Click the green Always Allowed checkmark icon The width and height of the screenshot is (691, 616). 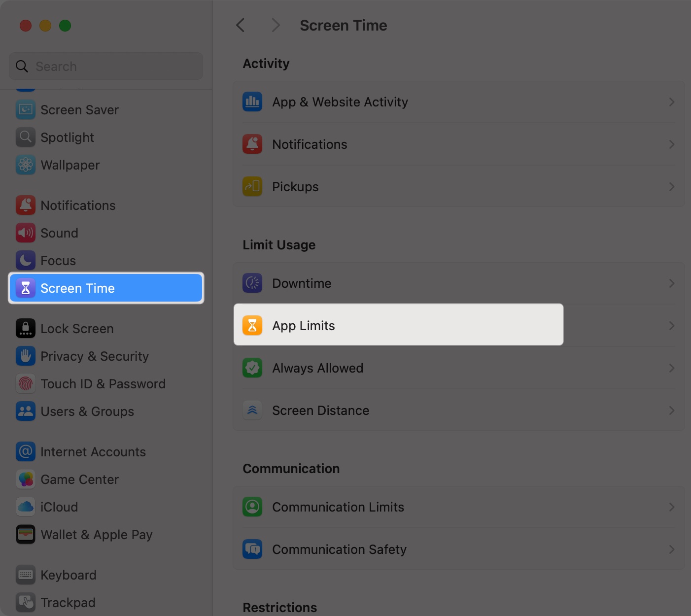[x=252, y=368]
